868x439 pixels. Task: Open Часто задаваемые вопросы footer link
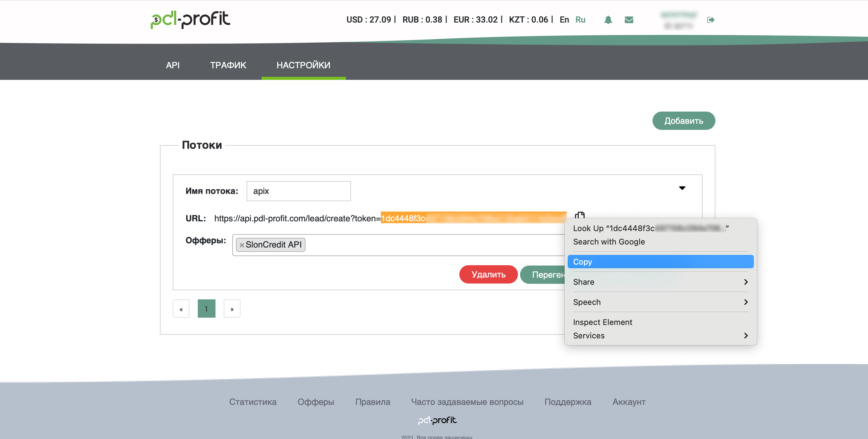click(467, 402)
